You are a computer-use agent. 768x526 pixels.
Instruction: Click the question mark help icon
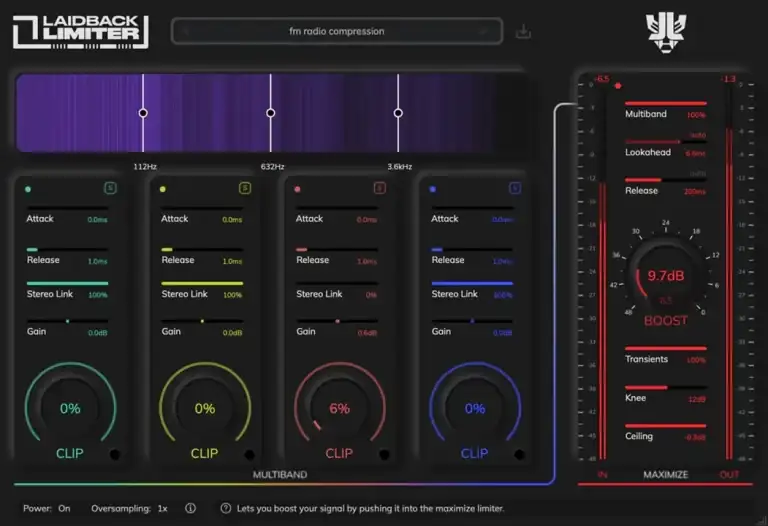point(225,508)
